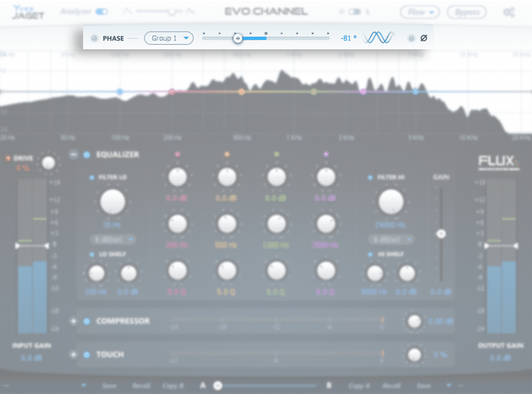Toggle the Lo Shelf enable dot

[x=92, y=254]
